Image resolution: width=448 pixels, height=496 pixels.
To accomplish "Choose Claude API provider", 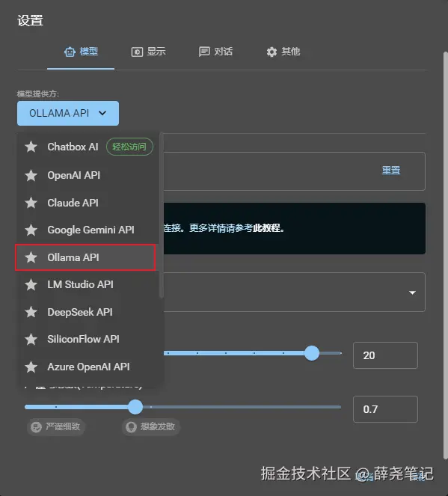I will point(88,203).
